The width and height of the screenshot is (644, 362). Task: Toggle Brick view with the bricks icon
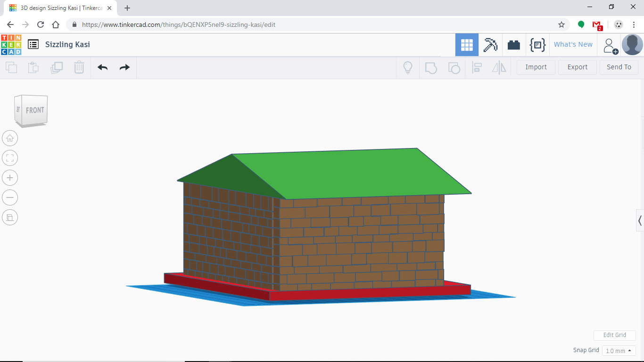[514, 44]
